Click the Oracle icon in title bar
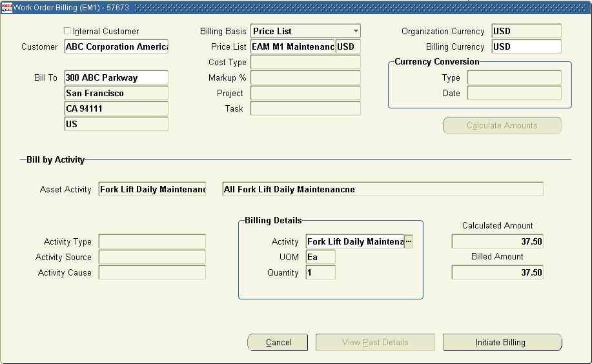This screenshot has height=364, width=592. click(7, 8)
